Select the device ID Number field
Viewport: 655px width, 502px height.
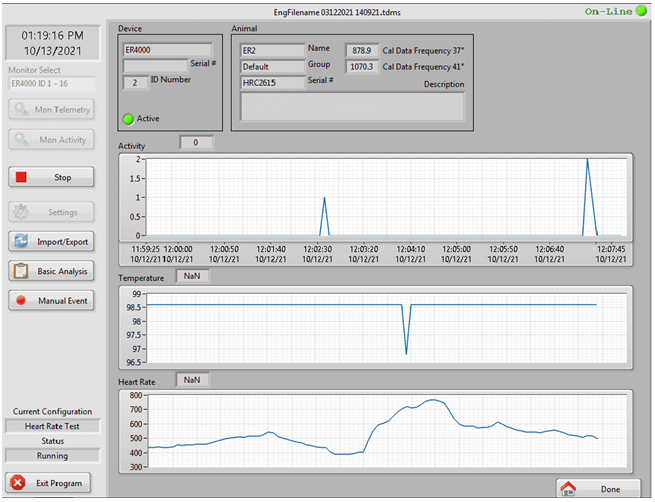pyautogui.click(x=136, y=83)
